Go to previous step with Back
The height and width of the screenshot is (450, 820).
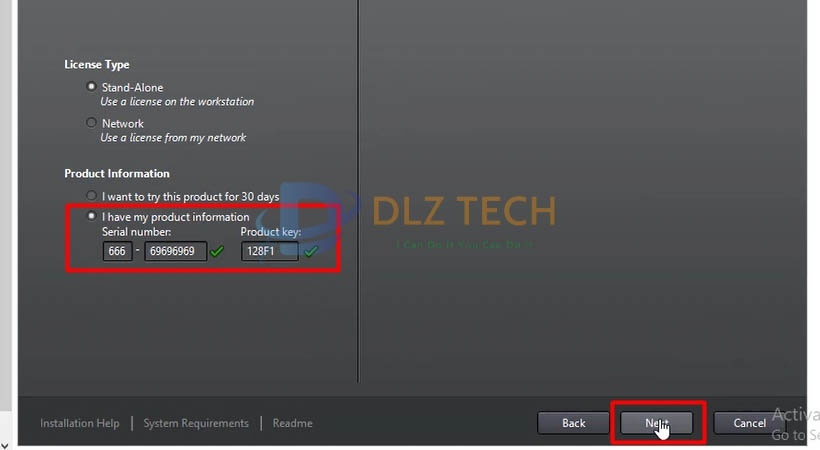click(574, 423)
